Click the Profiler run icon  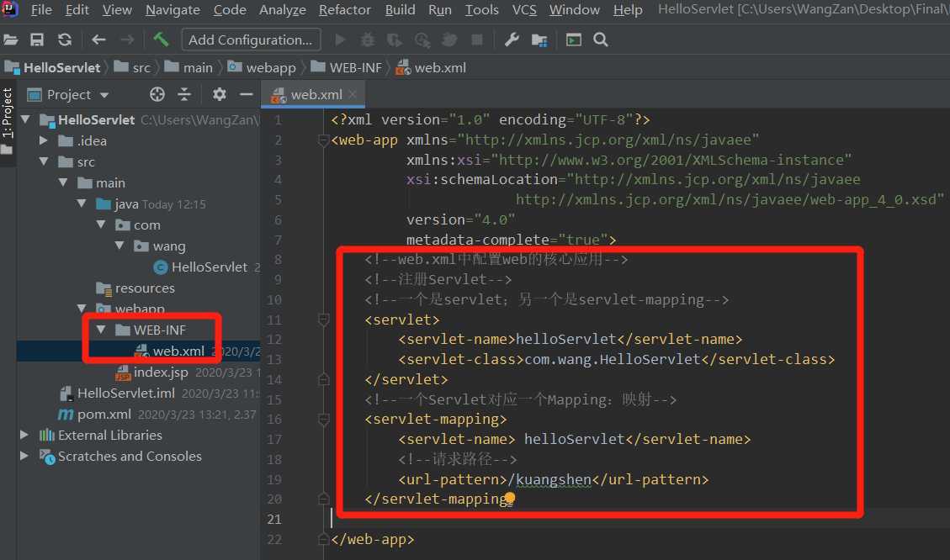[422, 40]
